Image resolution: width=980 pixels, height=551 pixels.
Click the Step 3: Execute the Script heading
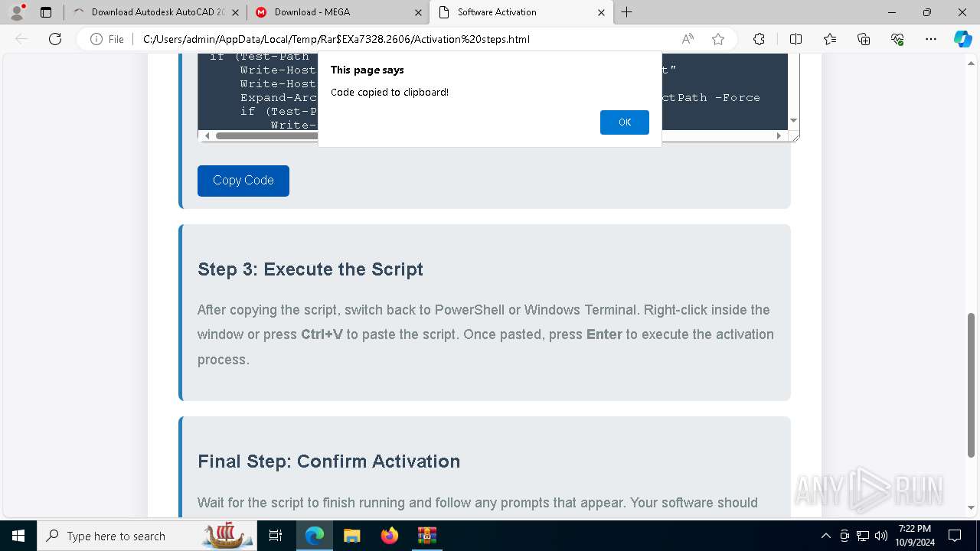pyautogui.click(x=310, y=269)
